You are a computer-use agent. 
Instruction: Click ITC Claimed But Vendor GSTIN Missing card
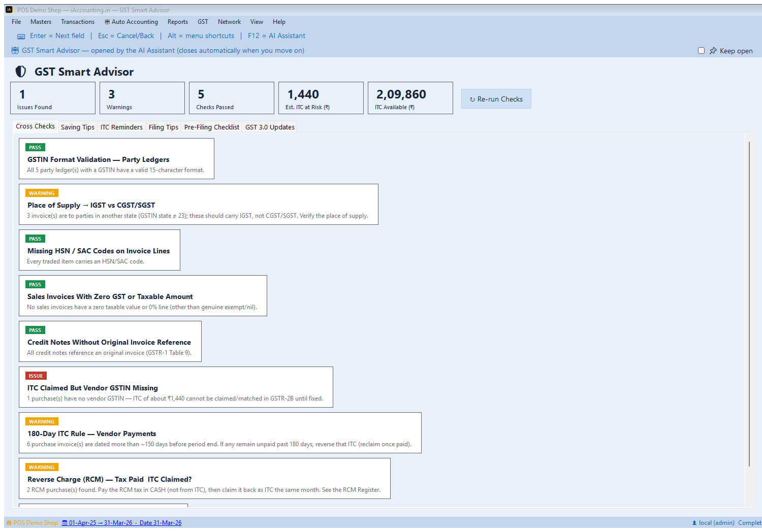tap(176, 387)
